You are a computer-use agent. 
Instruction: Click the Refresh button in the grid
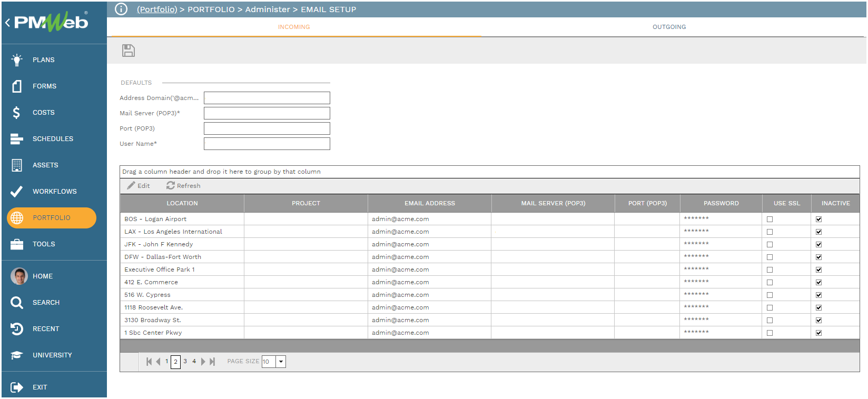coord(183,186)
